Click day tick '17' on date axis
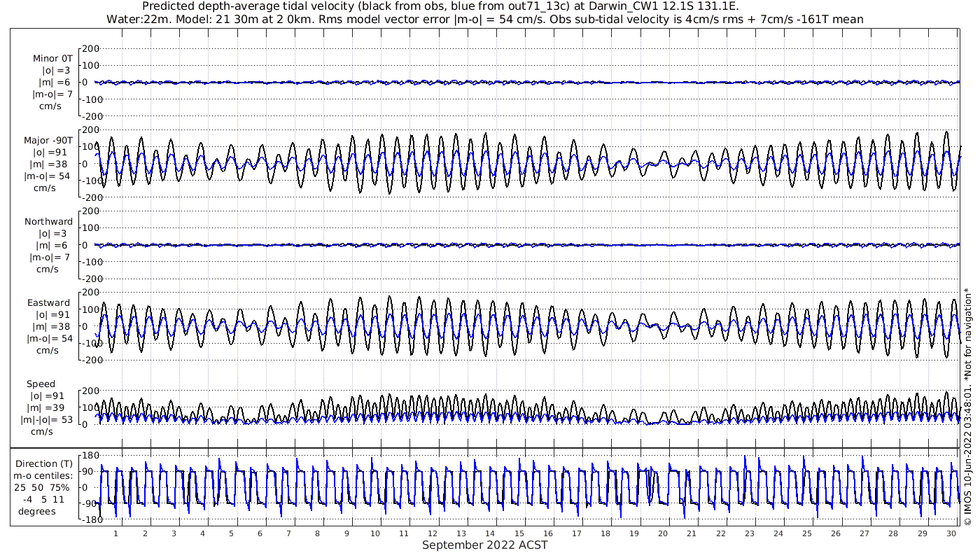 pos(577,533)
